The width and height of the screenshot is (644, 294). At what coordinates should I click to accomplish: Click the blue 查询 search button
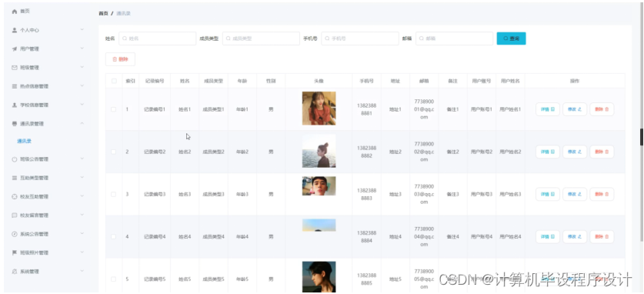click(511, 38)
